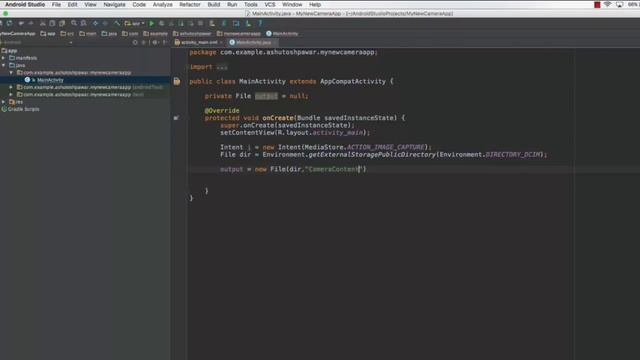Switch to the activity_main.xml editor tab
Screen dimensions: 640x360
[x=199, y=42]
